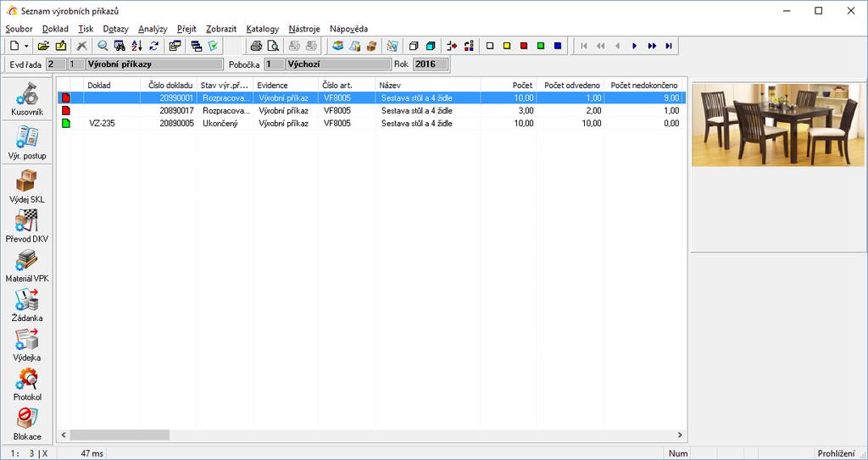Click the Rok field showing 2016
Screen dimensions: 868x460
(x=430, y=64)
